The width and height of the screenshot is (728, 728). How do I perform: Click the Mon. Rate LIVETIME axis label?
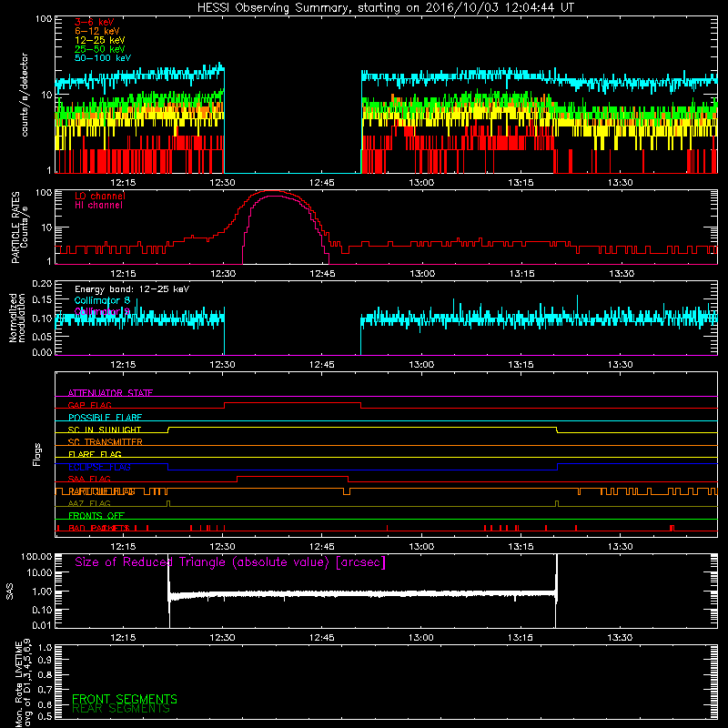click(24, 683)
